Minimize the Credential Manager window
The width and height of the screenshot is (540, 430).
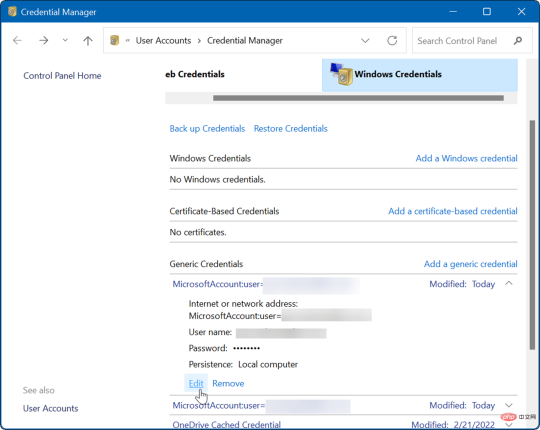453,12
